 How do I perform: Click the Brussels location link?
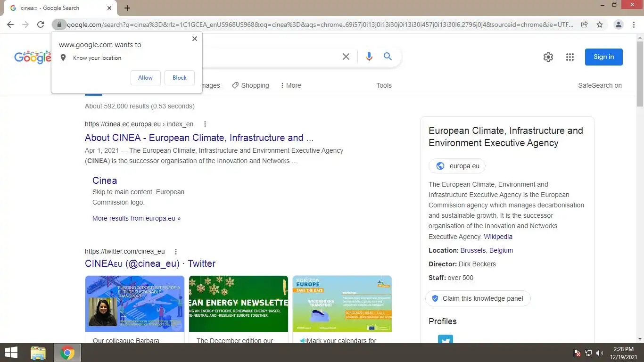[473, 250]
